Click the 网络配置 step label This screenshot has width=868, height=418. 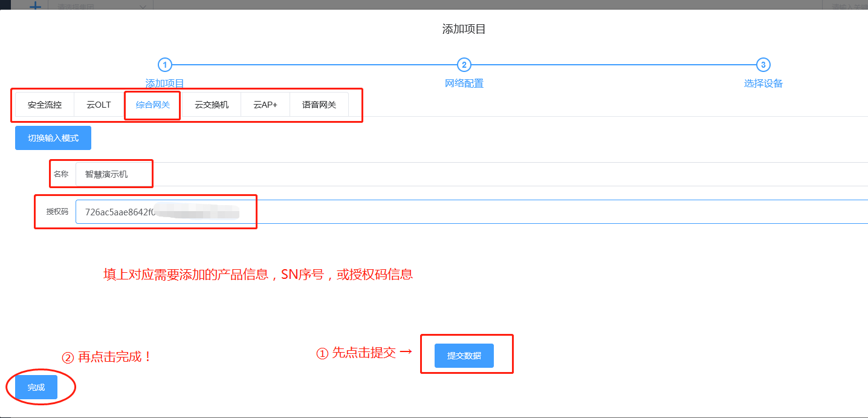point(464,83)
